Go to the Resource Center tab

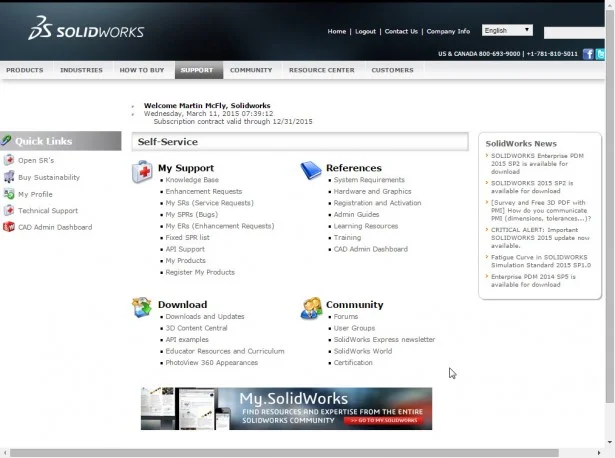[x=321, y=70]
